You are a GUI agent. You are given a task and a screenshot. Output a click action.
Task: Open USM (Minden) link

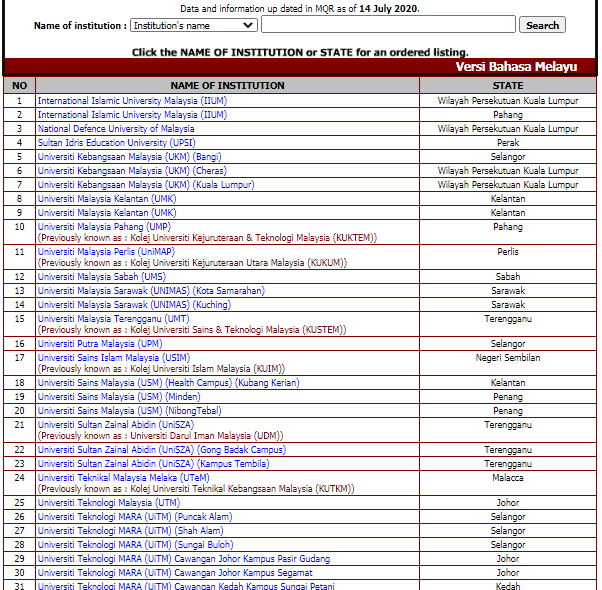[119, 397]
